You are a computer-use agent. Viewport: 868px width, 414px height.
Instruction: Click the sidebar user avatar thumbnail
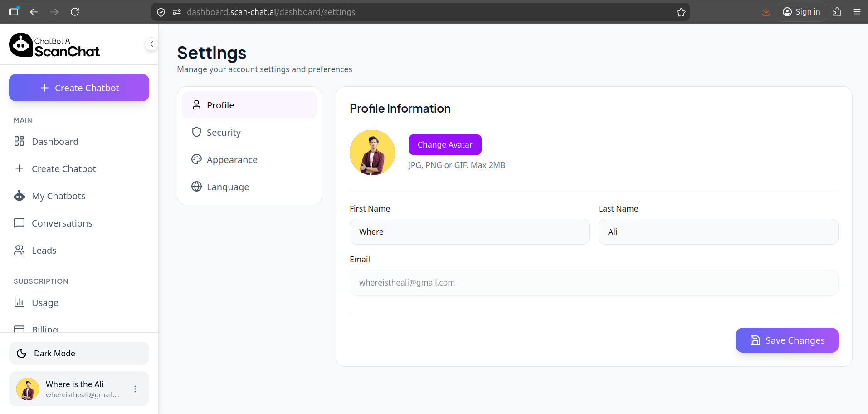(28, 389)
